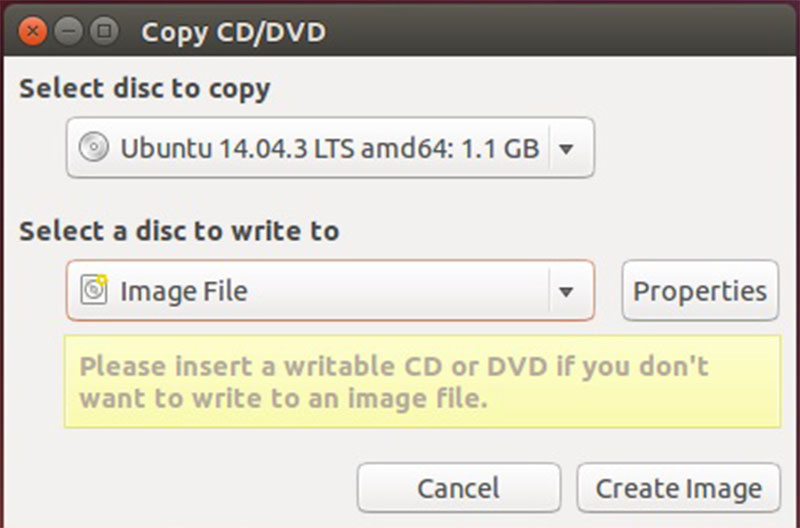Click the "Select disc to copy" label
The image size is (800, 528).
(145, 88)
